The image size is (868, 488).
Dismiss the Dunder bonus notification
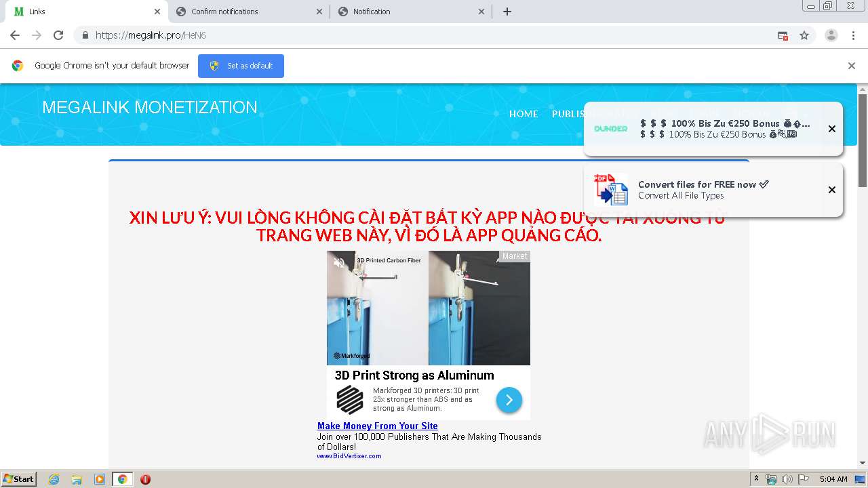831,129
